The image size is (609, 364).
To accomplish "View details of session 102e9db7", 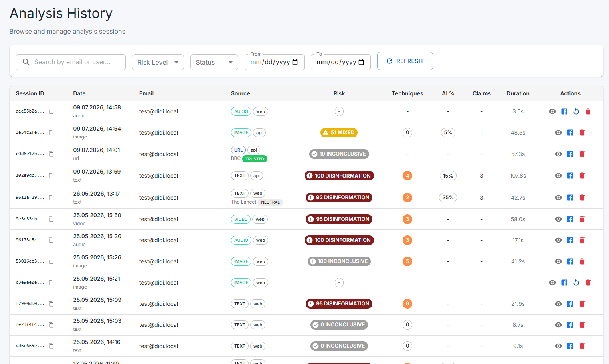I will (558, 176).
